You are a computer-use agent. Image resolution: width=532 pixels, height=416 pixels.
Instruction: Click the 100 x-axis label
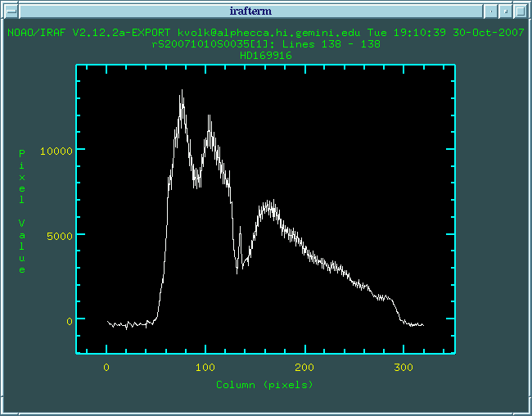click(205, 368)
